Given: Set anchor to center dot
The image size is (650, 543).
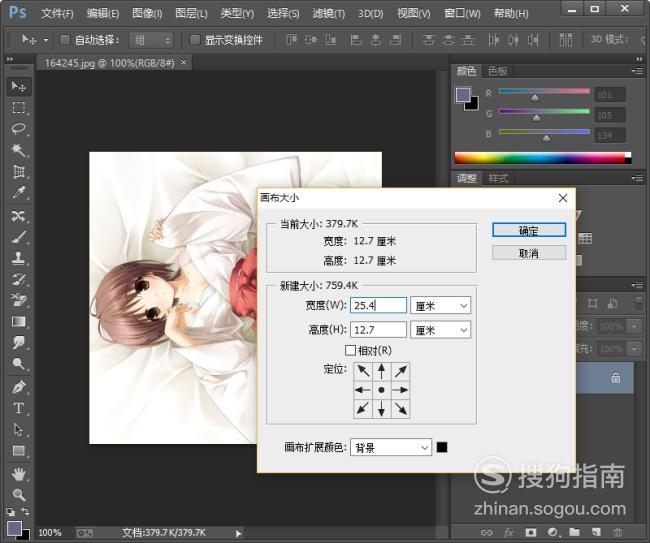Looking at the screenshot, I should (x=381, y=390).
